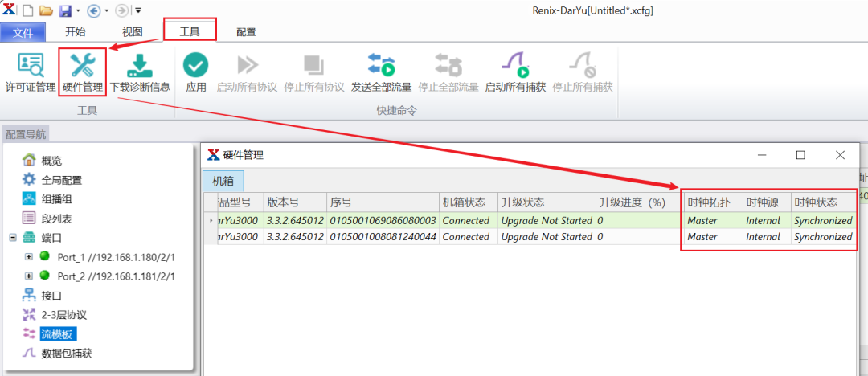This screenshot has height=376, width=868.
Task: Open the quick access toolbar dropdown arrow
Action: 138,10
